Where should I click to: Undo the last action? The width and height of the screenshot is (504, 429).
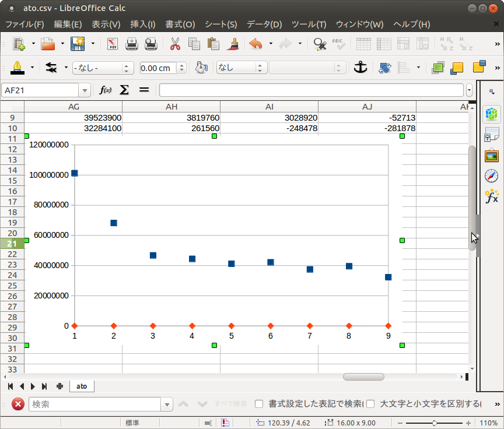coord(256,44)
